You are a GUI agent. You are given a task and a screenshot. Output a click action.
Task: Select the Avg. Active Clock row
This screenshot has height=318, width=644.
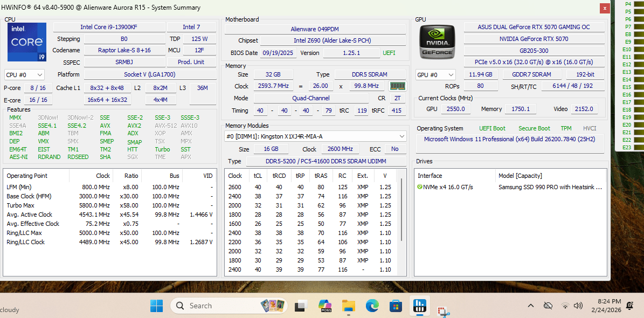109,215
